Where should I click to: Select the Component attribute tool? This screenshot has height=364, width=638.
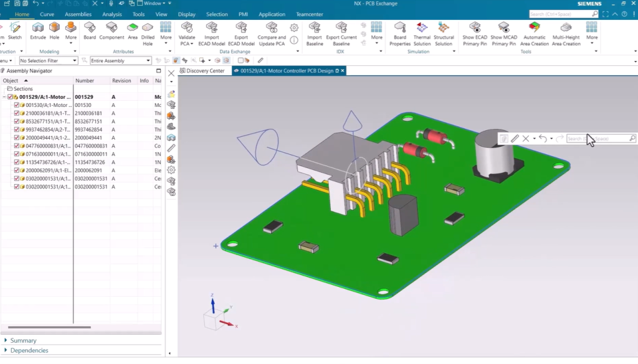pos(112,31)
